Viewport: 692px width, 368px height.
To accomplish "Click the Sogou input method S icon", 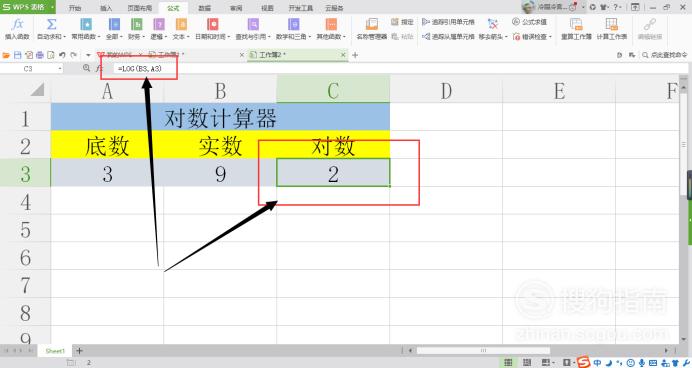I will (583, 362).
